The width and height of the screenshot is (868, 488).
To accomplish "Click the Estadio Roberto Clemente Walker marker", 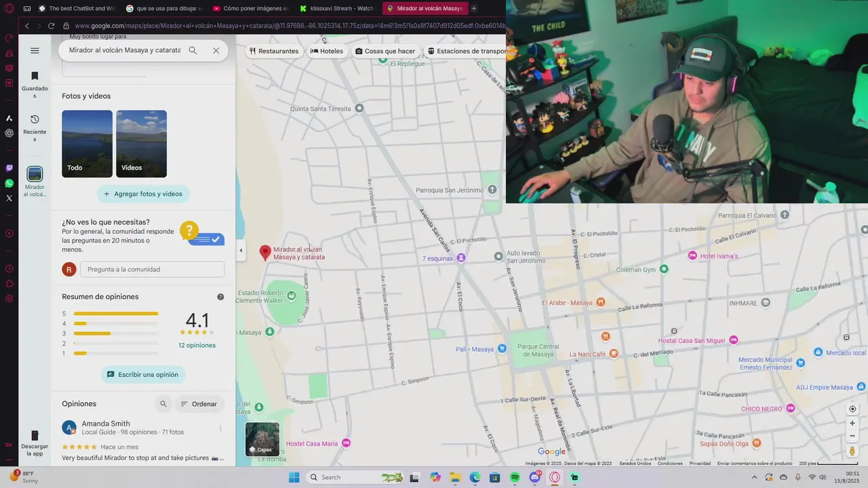I will coord(292,296).
